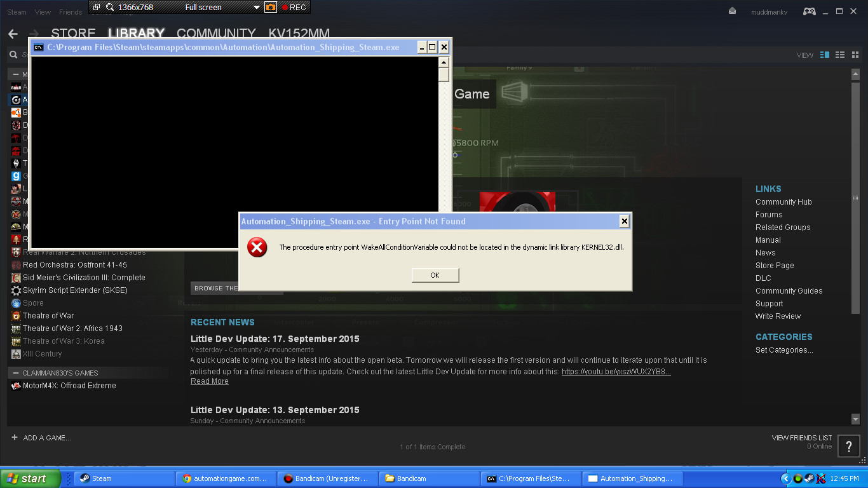
Task: Switch to the detail view layout icon
Action: click(x=825, y=55)
